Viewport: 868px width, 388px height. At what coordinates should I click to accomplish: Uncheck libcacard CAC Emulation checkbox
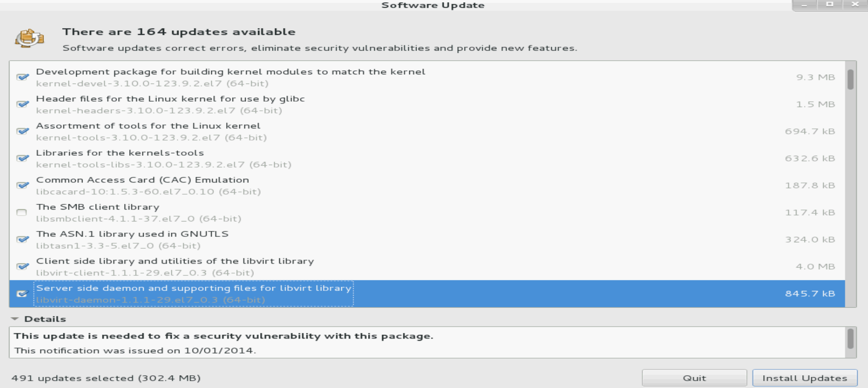click(x=22, y=185)
